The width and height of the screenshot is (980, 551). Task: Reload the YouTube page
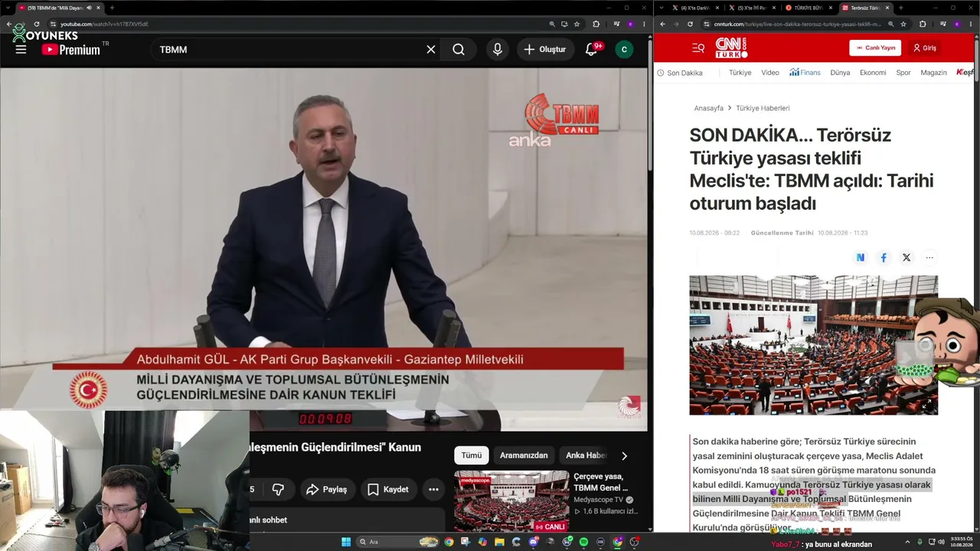[36, 24]
